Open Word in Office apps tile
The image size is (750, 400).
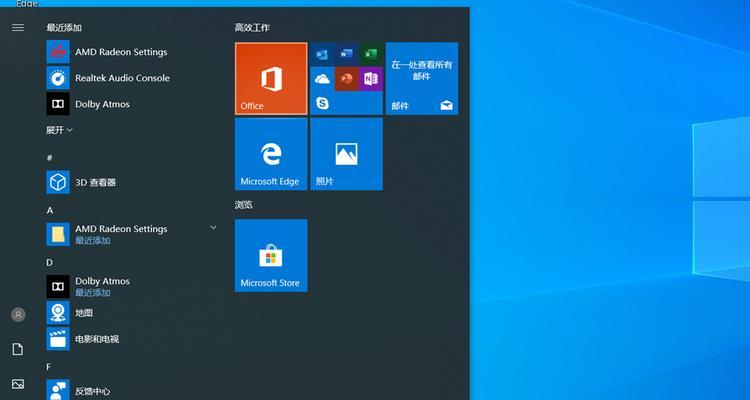[x=346, y=54]
